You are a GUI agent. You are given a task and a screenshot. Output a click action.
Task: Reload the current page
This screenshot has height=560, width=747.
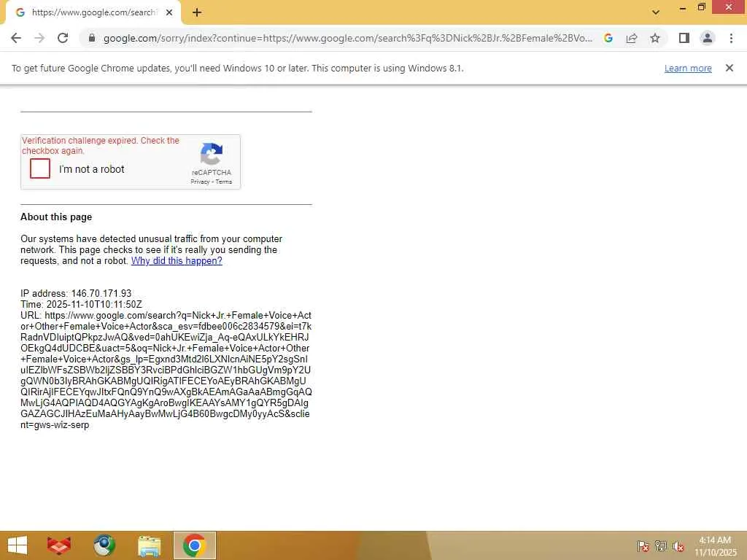click(x=63, y=38)
